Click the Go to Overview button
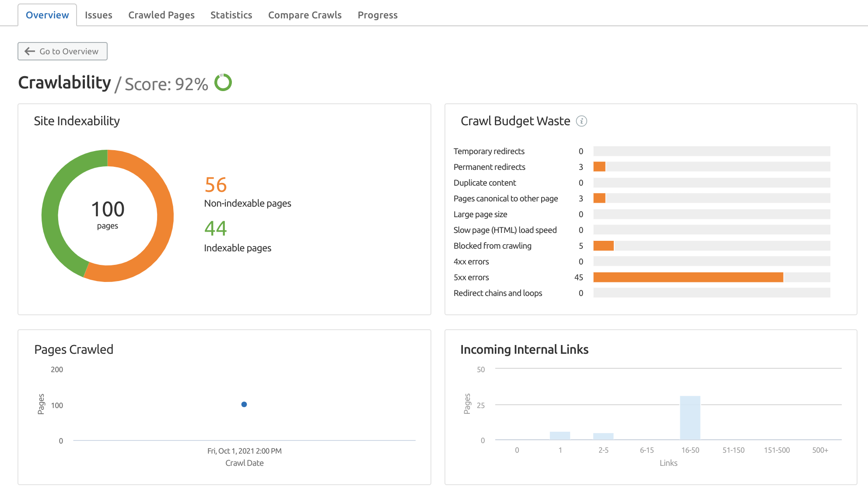The image size is (868, 493). [62, 51]
